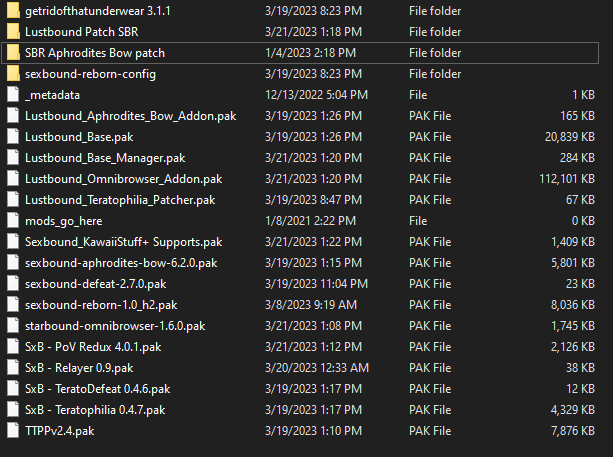Viewport: 613px width, 457px height.
Task: Click sexbound-reborn-1.0_h2.pak file icon
Action: (13, 305)
